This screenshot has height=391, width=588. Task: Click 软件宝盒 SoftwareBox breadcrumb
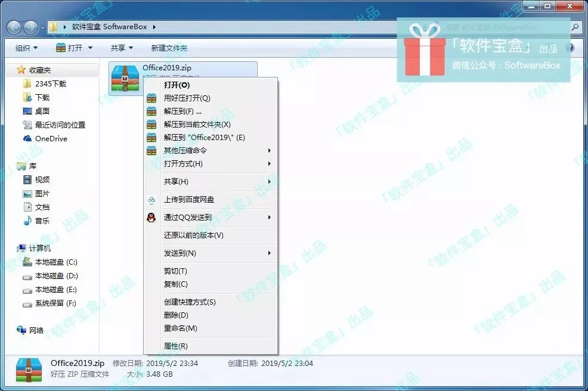click(x=110, y=27)
